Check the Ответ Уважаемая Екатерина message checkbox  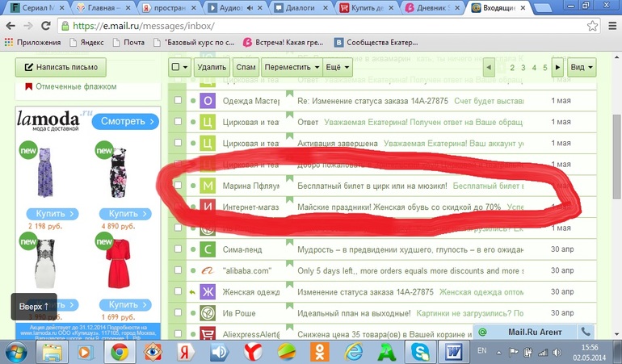tap(178, 121)
